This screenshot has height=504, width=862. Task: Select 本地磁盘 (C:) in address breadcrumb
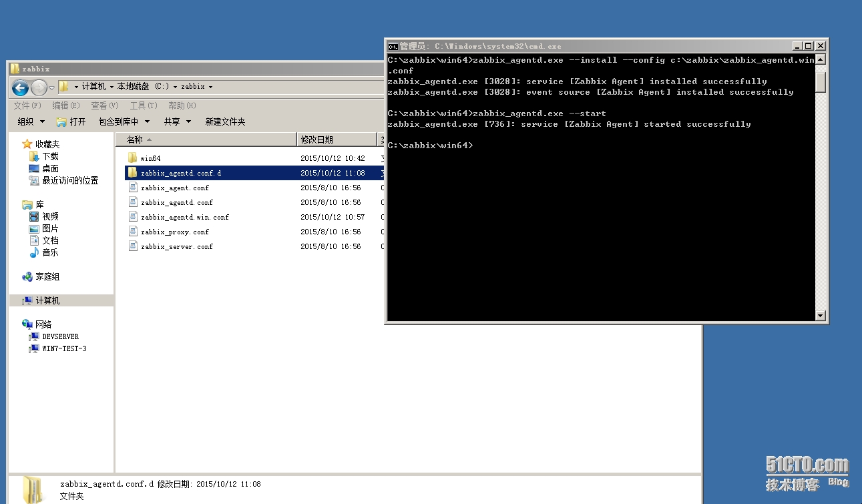pos(143,87)
